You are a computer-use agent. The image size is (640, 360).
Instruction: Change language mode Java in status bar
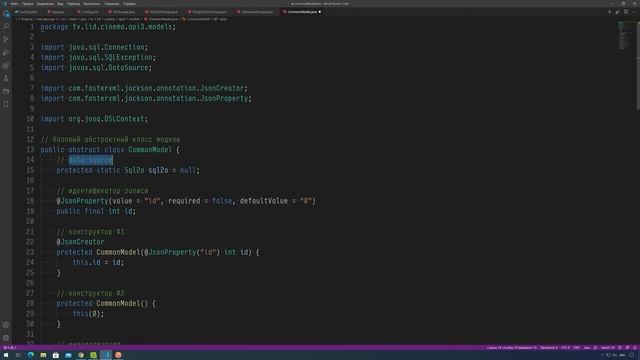(587, 348)
